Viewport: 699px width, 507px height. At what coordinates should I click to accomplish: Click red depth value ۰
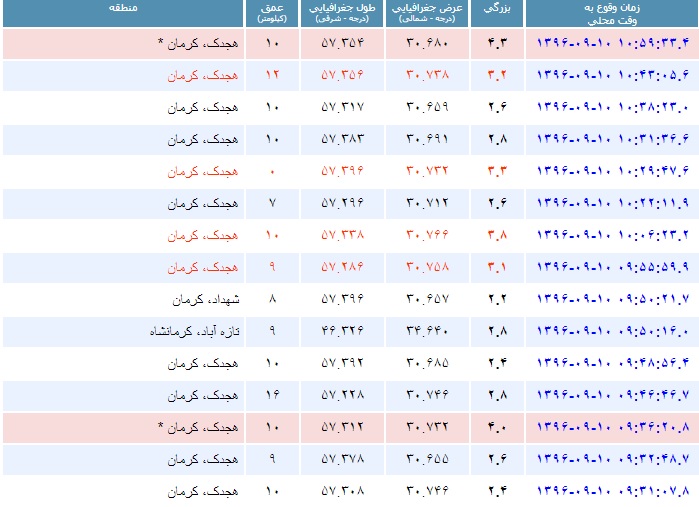click(x=272, y=172)
